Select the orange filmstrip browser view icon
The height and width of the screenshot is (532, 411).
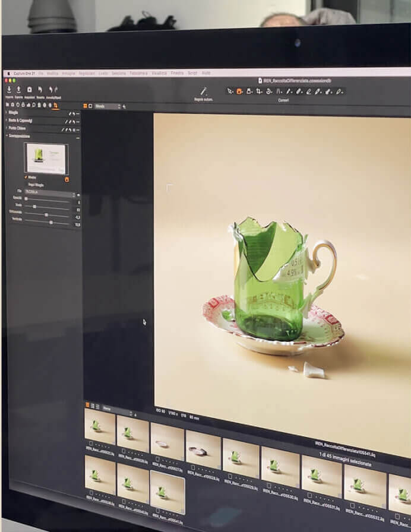pos(87,405)
